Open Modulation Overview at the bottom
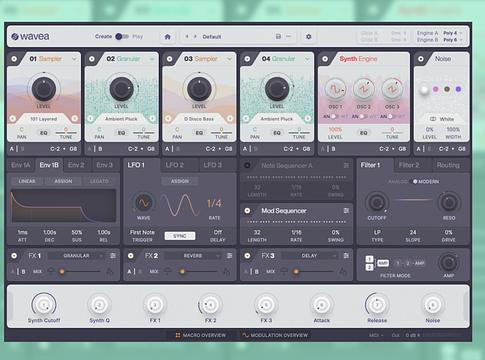 (x=275, y=335)
